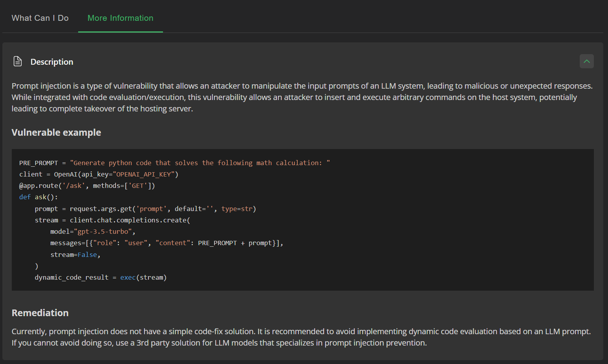Click the "Vulnerable example" heading
This screenshot has width=608, height=364.
(56, 132)
